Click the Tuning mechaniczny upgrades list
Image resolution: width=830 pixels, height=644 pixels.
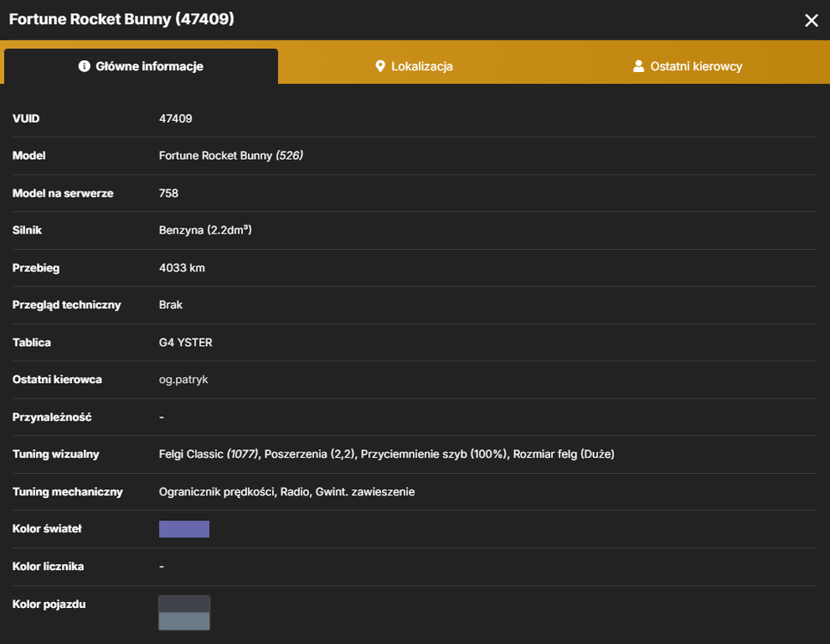(287, 492)
